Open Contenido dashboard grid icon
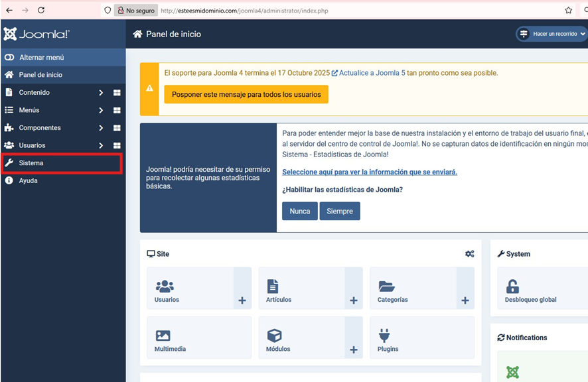Image resolution: width=588 pixels, height=382 pixels. click(117, 93)
